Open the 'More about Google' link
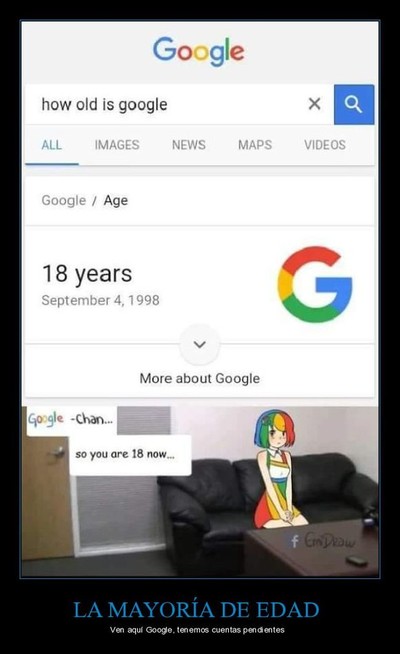This screenshot has height=654, width=400. coord(200,378)
